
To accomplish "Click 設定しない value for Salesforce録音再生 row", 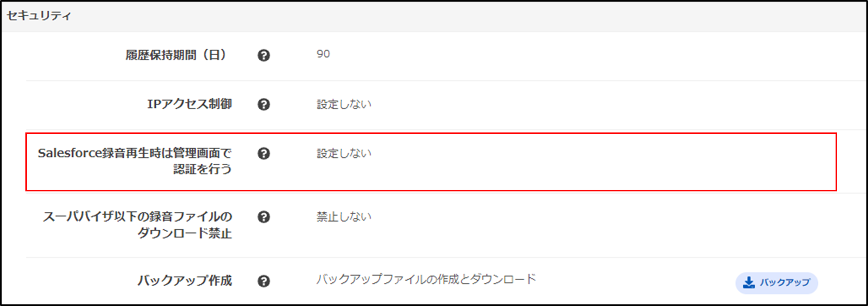I will 344,154.
